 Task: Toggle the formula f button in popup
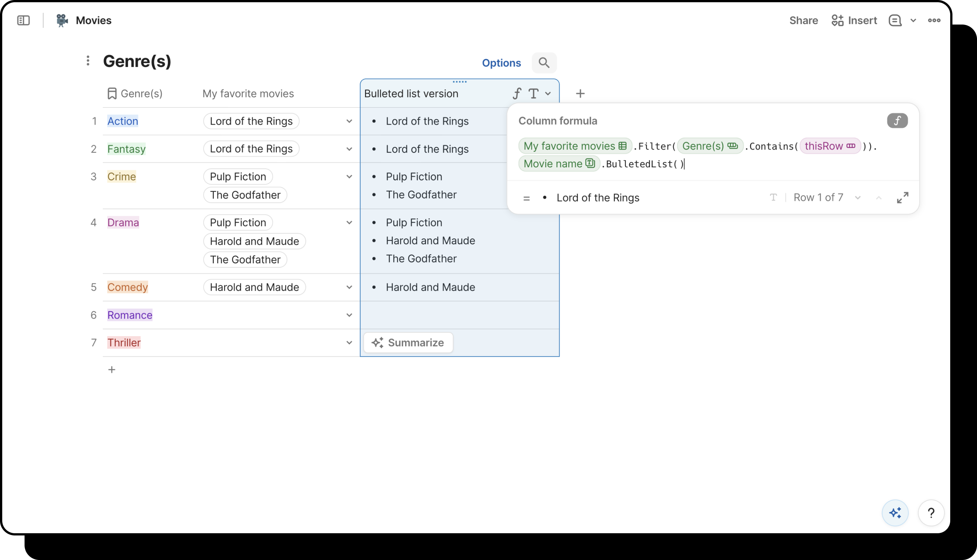pos(897,121)
